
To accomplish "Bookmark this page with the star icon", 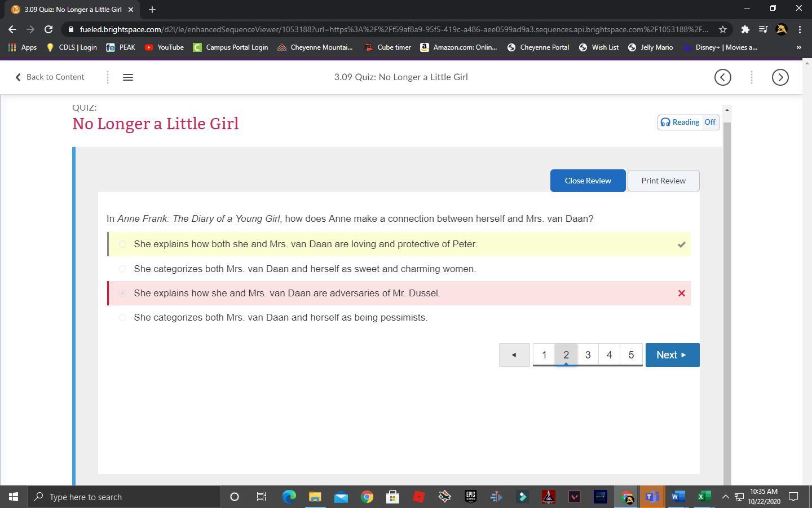I will pos(722,29).
